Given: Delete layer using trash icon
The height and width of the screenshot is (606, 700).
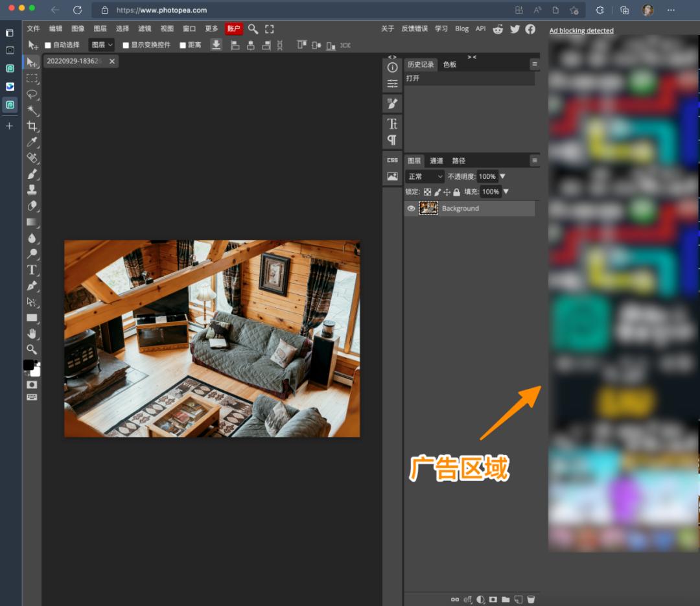Looking at the screenshot, I should click(531, 600).
